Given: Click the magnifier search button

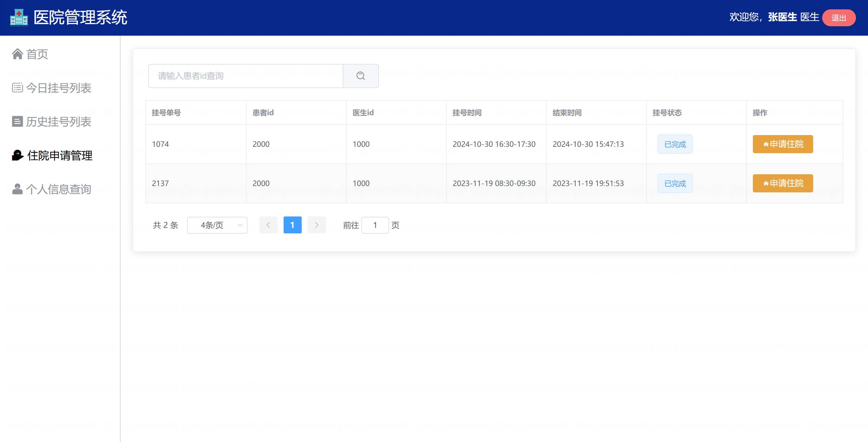Looking at the screenshot, I should coord(360,76).
